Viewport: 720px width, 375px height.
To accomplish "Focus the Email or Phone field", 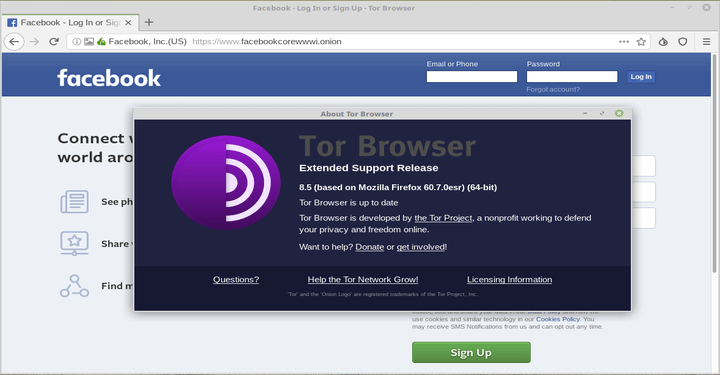I will (472, 77).
